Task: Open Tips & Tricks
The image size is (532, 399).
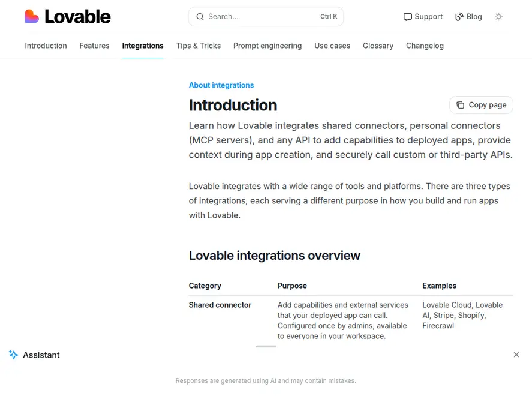Action: 199,46
